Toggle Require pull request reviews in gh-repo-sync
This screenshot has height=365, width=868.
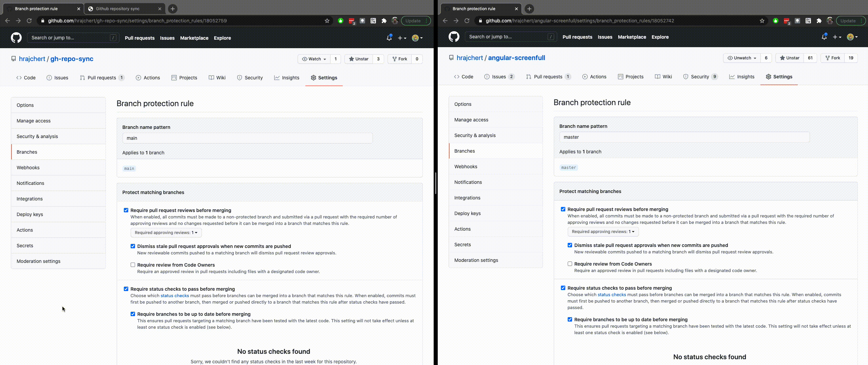point(126,210)
